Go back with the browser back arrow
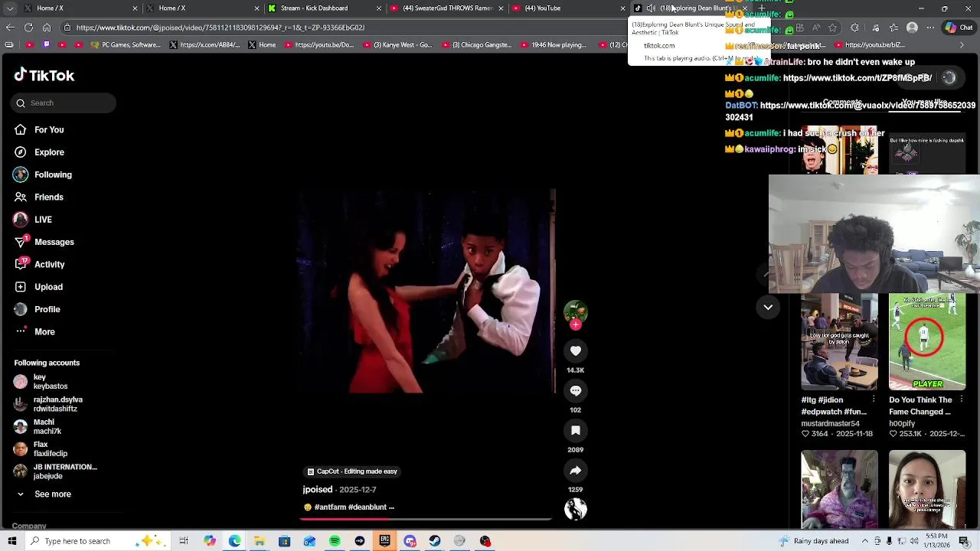980x551 pixels. (9, 28)
